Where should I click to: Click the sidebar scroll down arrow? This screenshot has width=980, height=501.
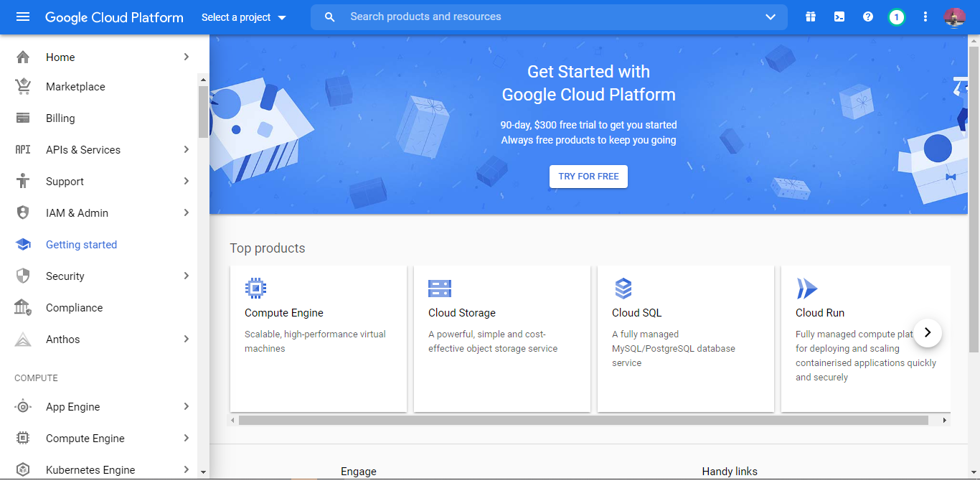click(203, 472)
